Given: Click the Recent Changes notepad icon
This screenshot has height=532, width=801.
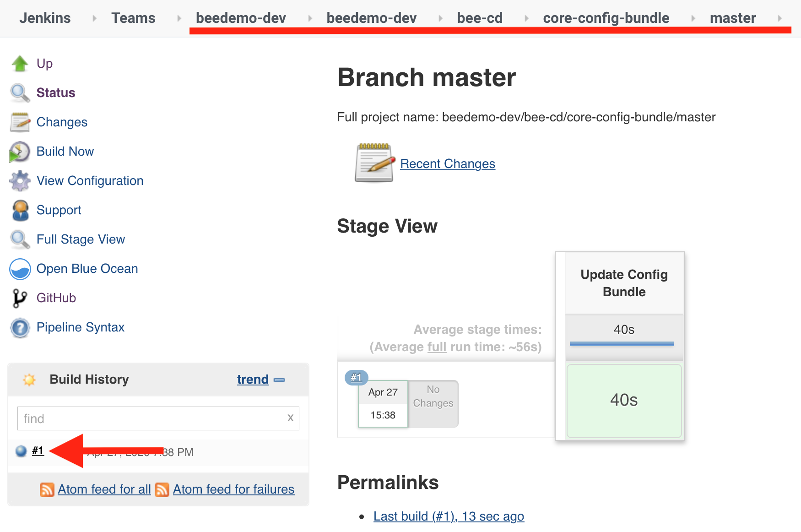Looking at the screenshot, I should 375,163.
